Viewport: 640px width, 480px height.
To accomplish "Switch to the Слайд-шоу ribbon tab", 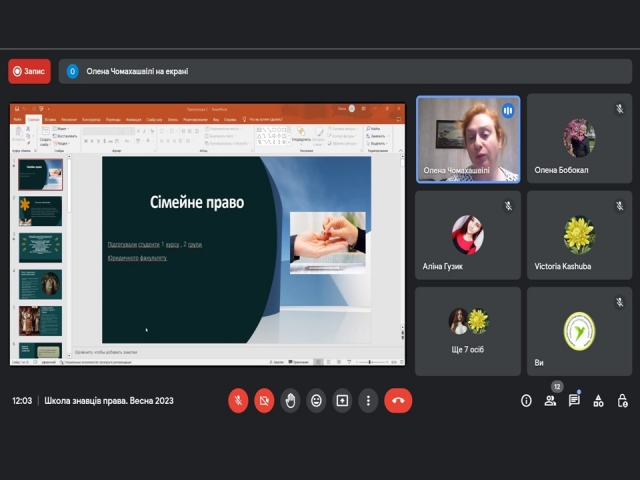I will 154,120.
